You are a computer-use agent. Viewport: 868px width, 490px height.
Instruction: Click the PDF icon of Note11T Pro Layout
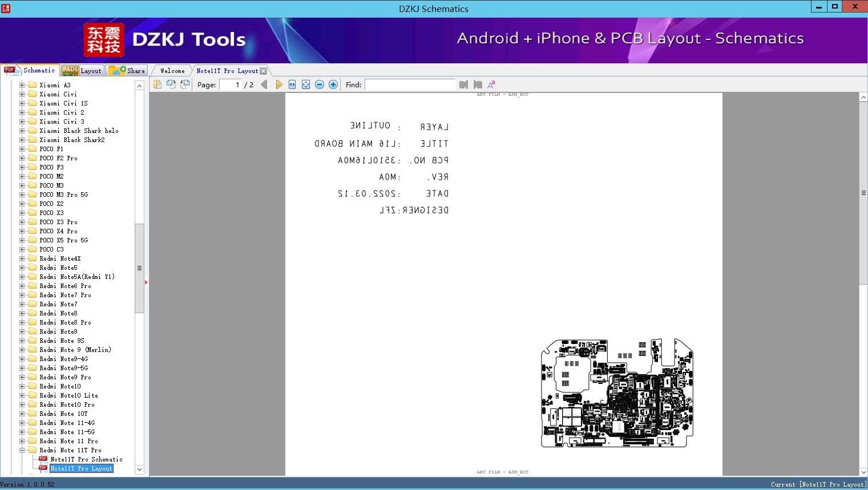[x=43, y=468]
